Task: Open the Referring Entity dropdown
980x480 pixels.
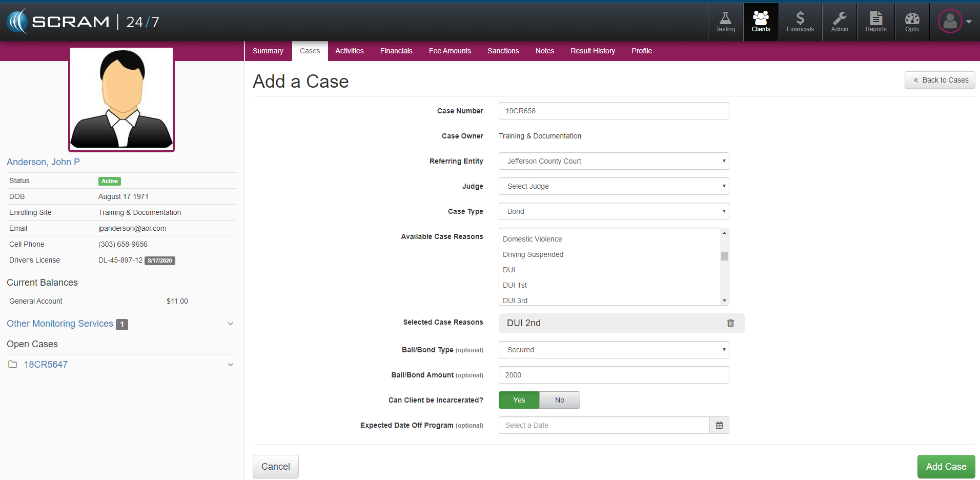Action: tap(614, 161)
